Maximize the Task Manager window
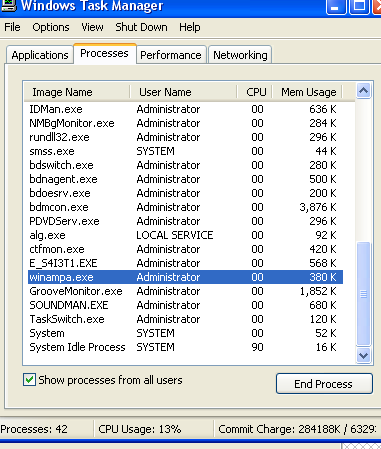This screenshot has width=381, height=449. pos(359,7)
